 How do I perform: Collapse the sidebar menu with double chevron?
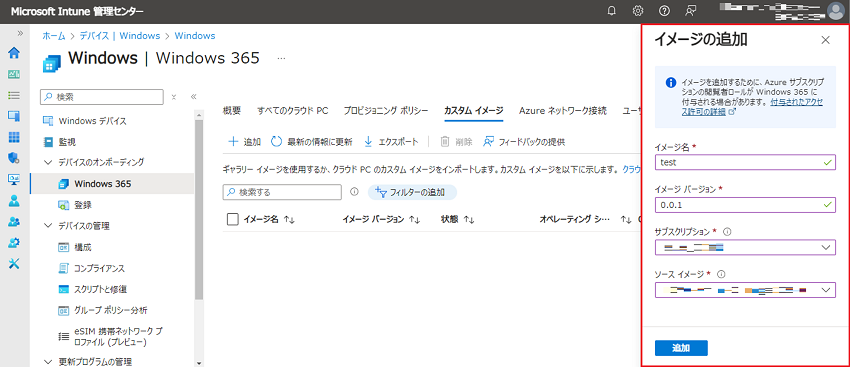(x=194, y=97)
